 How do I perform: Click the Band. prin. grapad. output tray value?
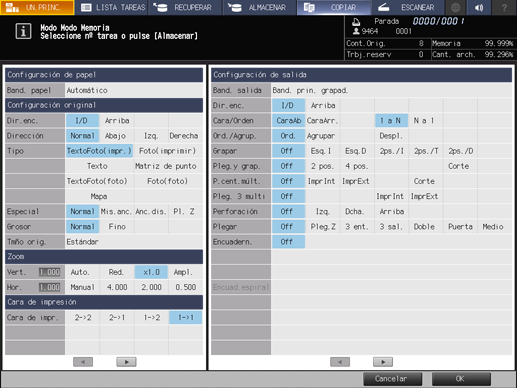(x=391, y=90)
